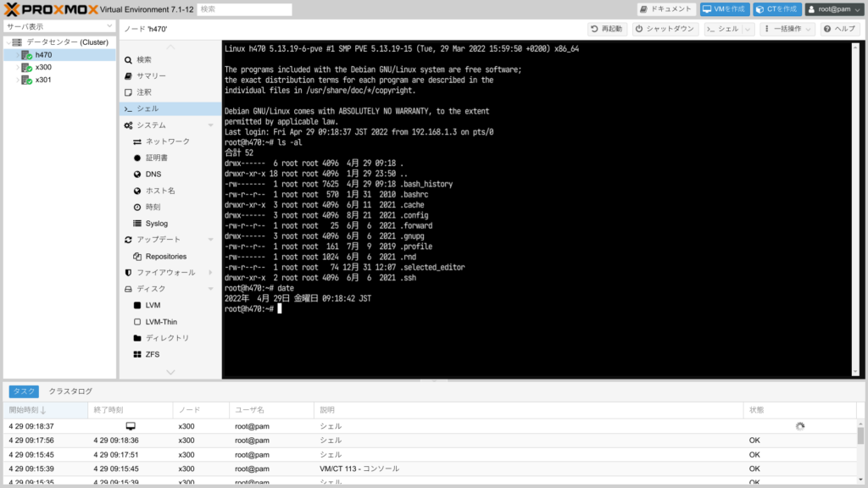Click the loading spinner in 状態 column
The width and height of the screenshot is (868, 488).
(x=800, y=427)
